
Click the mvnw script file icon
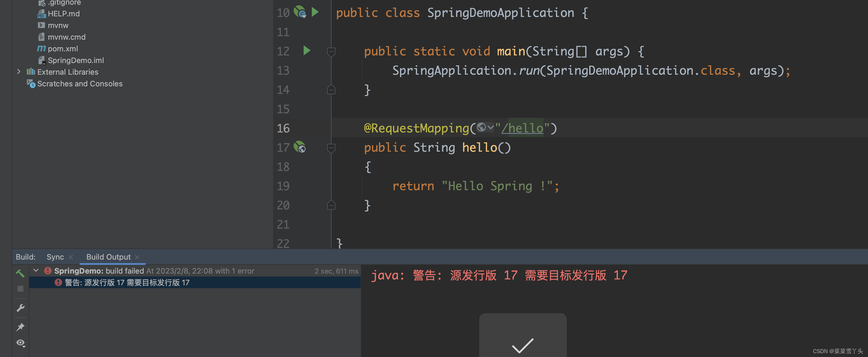(41, 25)
